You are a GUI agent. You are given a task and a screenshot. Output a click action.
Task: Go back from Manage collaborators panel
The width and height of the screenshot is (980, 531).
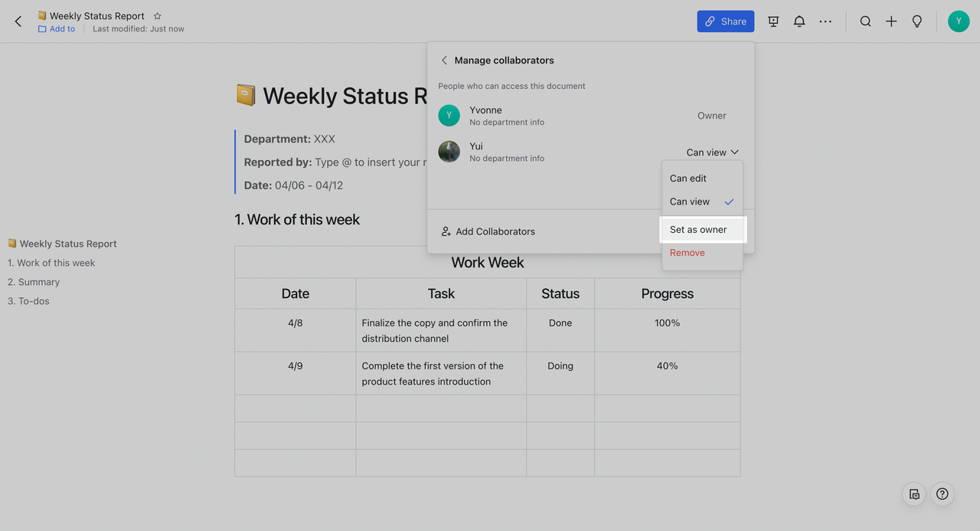click(444, 61)
